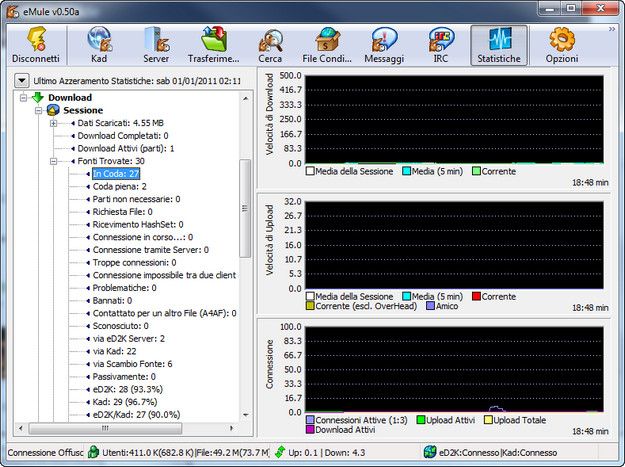Collapse the Download tree node
The image size is (625, 467).
(24, 98)
